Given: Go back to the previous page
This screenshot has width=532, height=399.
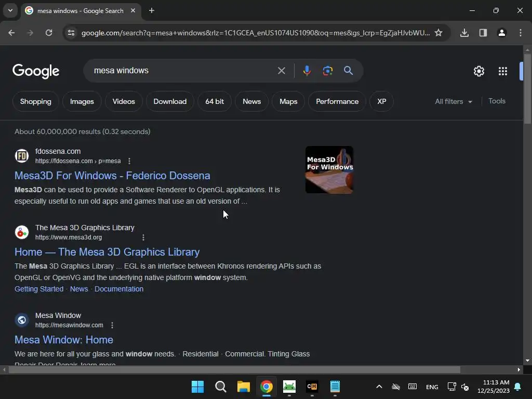Looking at the screenshot, I should pyautogui.click(x=11, y=33).
